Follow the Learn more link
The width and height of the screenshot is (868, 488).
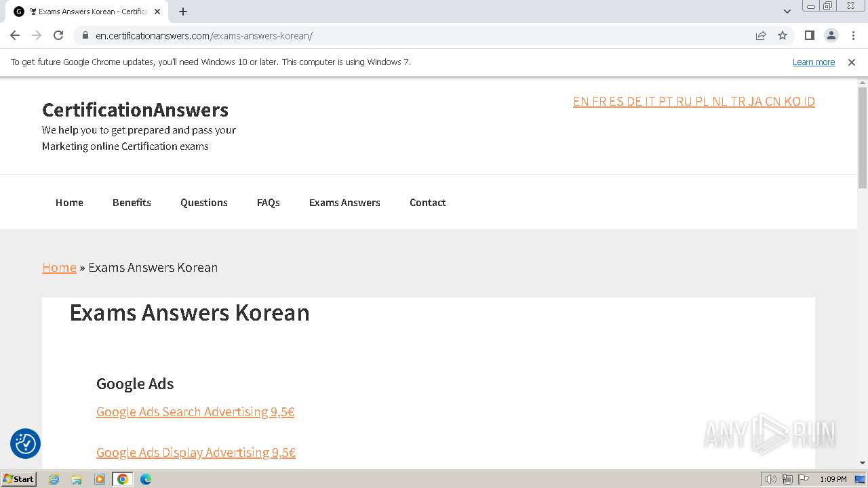pyautogui.click(x=814, y=62)
